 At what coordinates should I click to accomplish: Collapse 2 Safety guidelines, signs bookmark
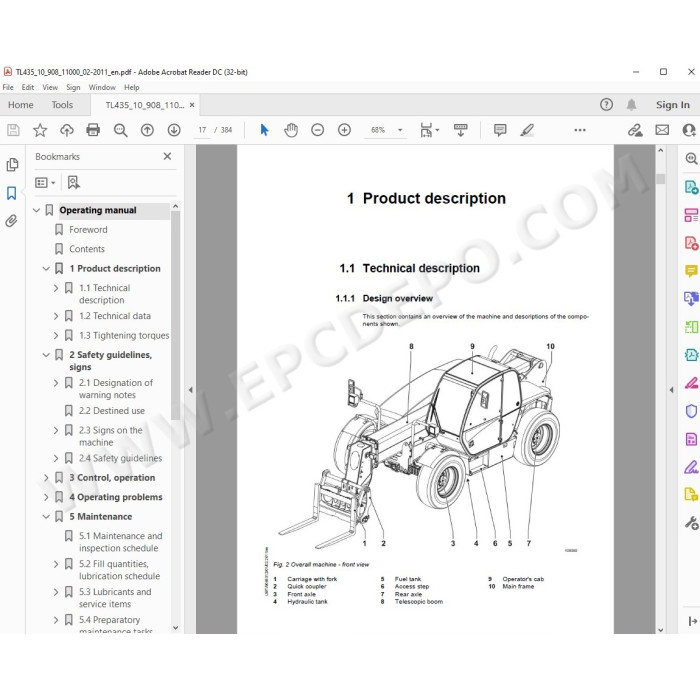pyautogui.click(x=46, y=355)
